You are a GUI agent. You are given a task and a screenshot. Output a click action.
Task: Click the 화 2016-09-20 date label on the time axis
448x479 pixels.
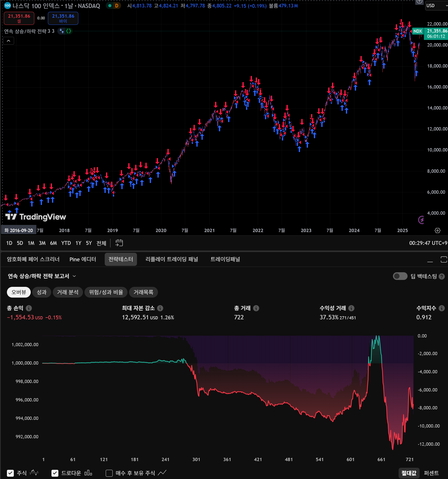18,230
